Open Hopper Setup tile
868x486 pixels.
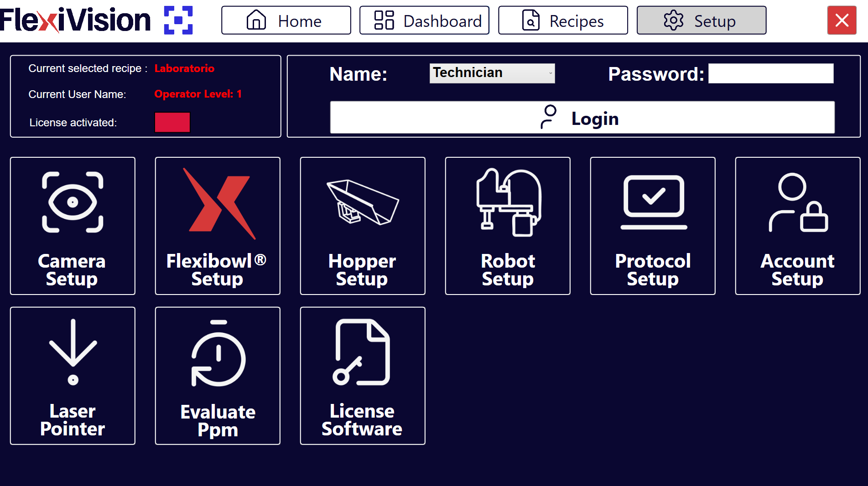pyautogui.click(x=363, y=226)
